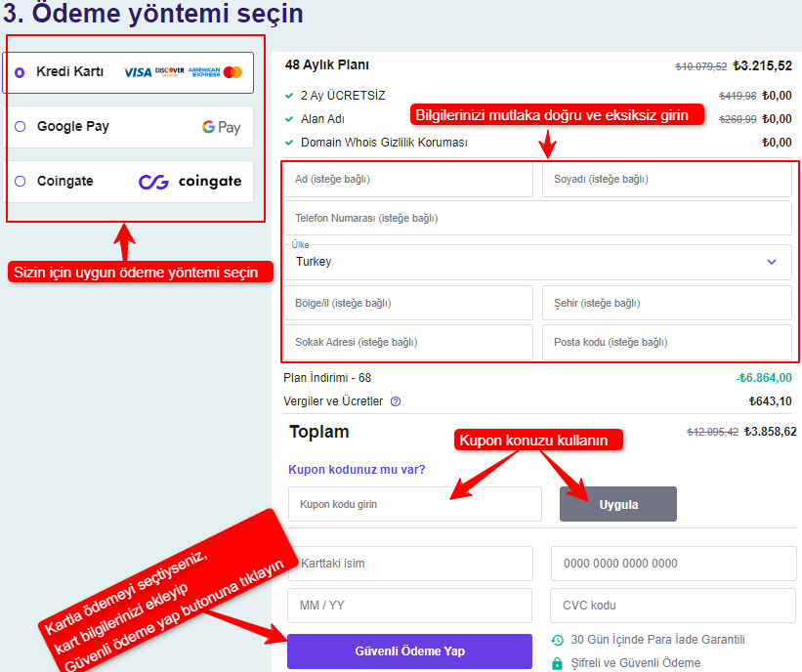This screenshot has width=802, height=672.
Task: Click the card number 0000 field
Action: pos(673,563)
